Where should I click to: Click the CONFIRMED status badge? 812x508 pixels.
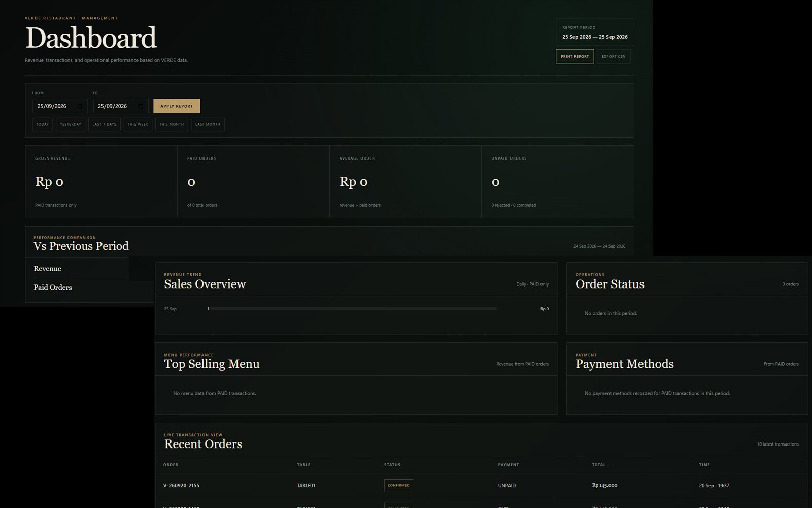pyautogui.click(x=398, y=485)
